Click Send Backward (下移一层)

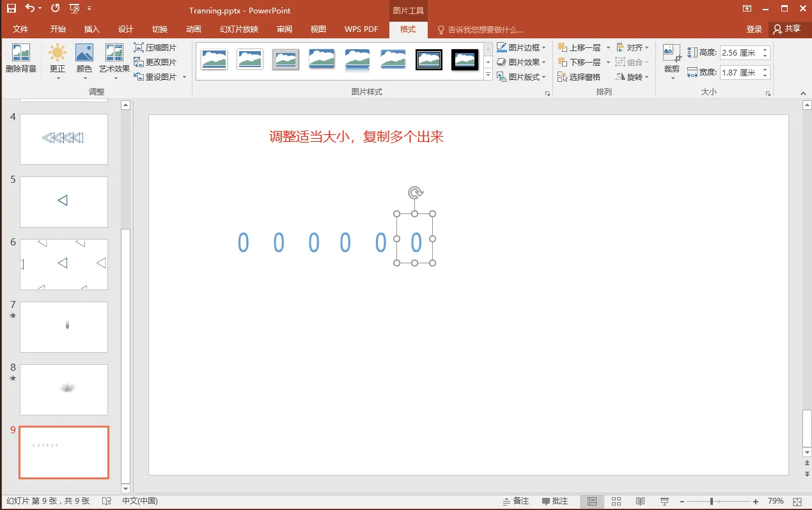[579, 62]
